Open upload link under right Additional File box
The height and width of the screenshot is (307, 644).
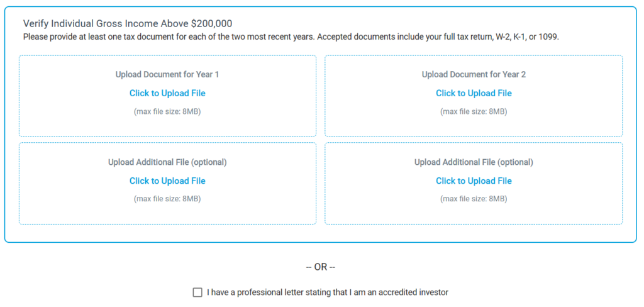click(x=474, y=181)
